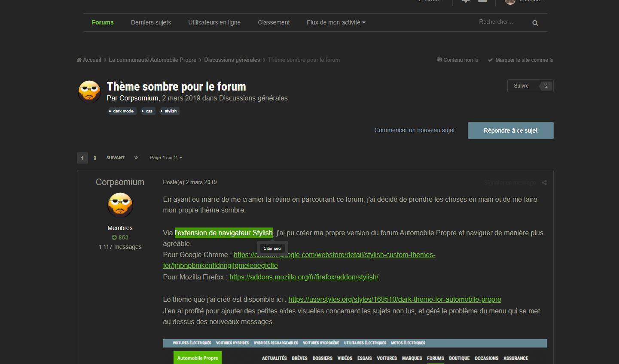
Task: Click the search magnifier icon
Action: coord(535,23)
